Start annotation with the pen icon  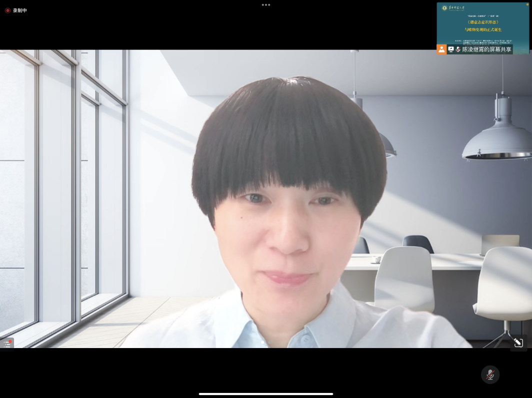click(518, 343)
